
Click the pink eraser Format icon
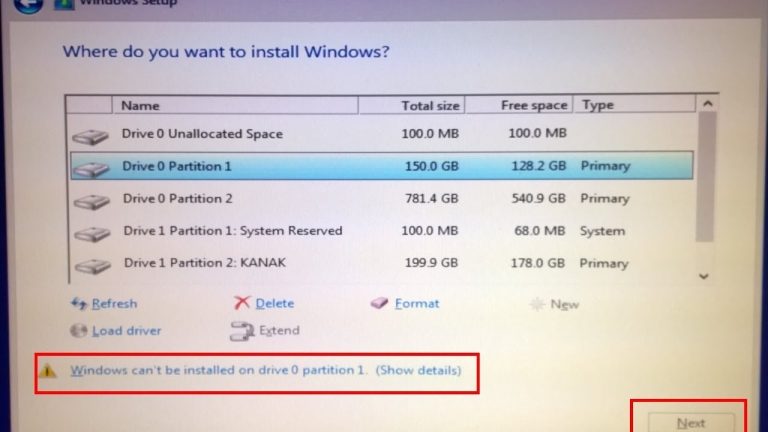click(379, 303)
